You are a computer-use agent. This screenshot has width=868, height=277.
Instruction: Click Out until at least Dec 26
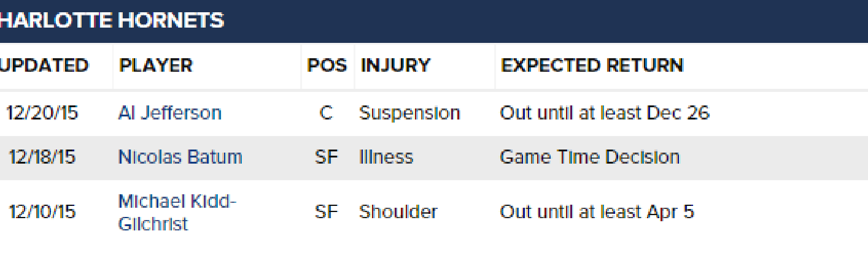[605, 113]
